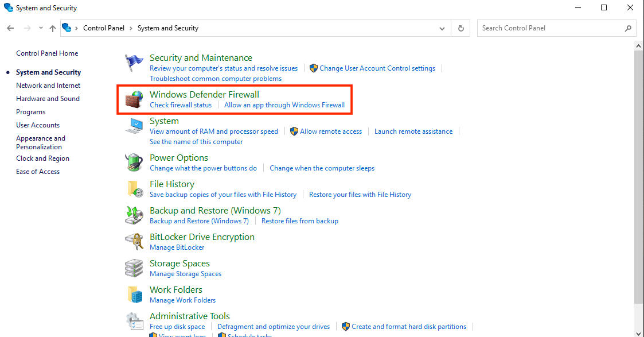Click the Administrative Tools gear icon
The width and height of the screenshot is (644, 337).
click(x=134, y=321)
